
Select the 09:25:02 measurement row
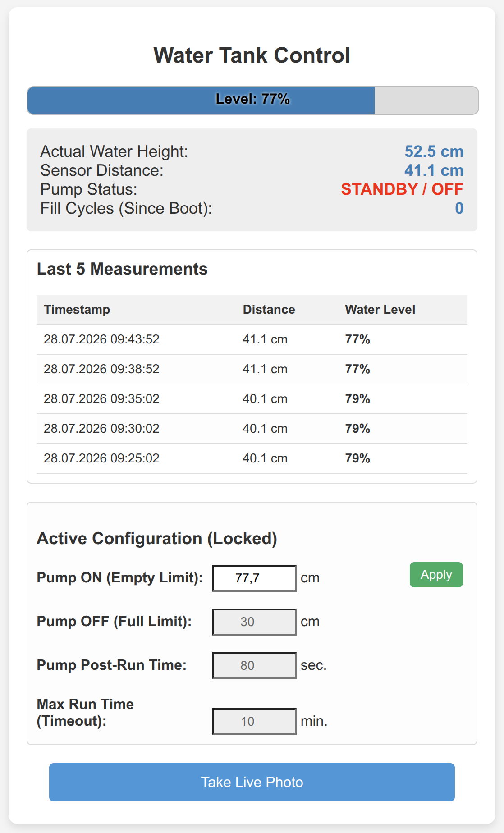(252, 458)
